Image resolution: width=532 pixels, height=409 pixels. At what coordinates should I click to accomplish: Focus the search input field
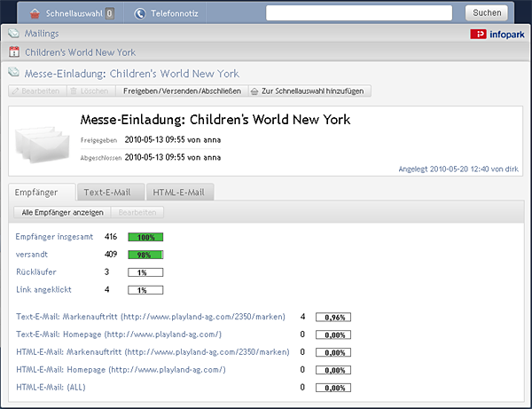(x=359, y=13)
